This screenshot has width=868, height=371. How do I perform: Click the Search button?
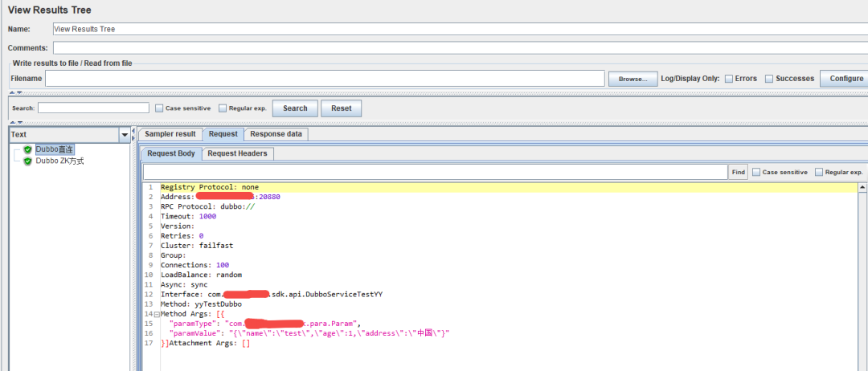295,108
